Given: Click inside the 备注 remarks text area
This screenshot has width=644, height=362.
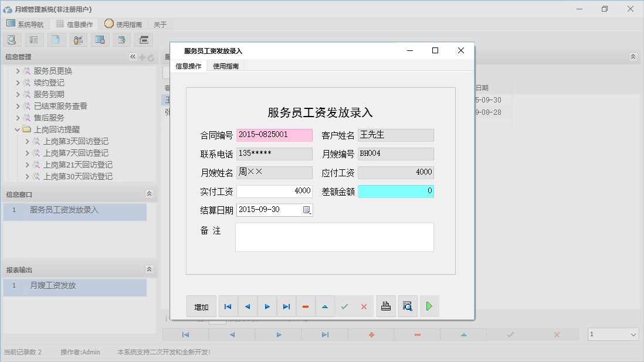Looking at the screenshot, I should pyautogui.click(x=334, y=236).
